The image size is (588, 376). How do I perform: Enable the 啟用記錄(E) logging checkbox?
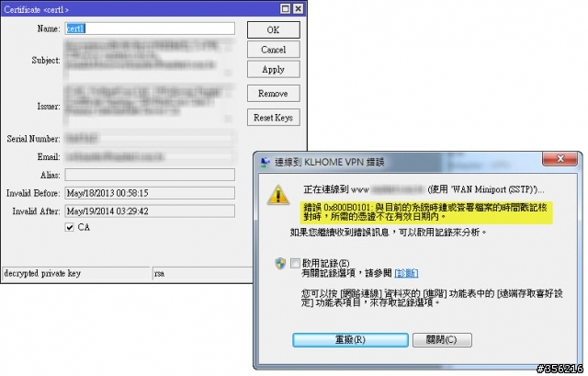point(295,263)
